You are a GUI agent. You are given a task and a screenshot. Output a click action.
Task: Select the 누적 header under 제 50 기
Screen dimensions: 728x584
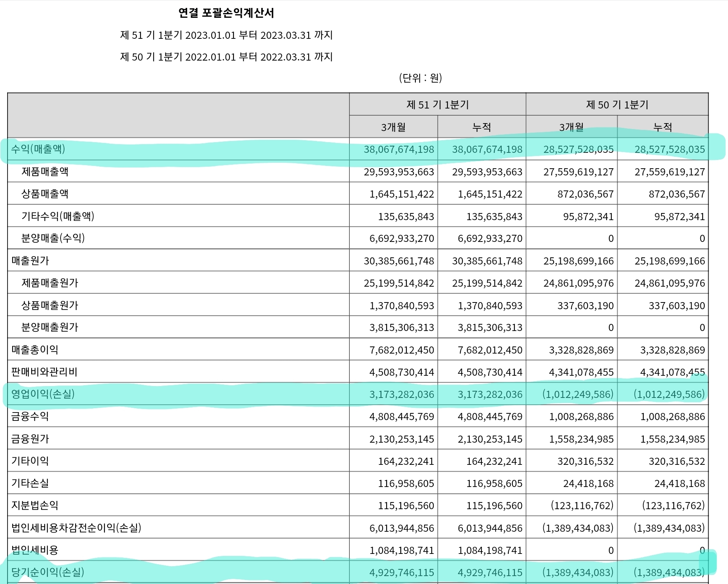coord(663,127)
